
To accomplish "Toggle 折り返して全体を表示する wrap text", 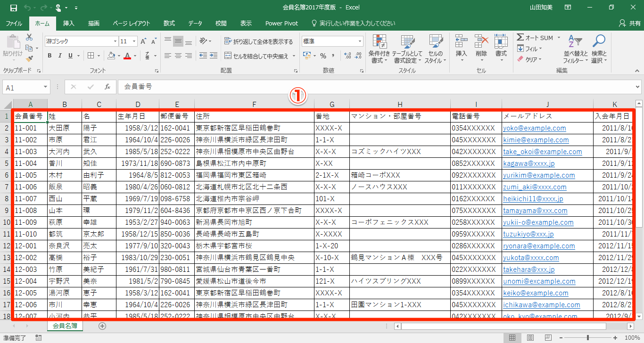I will (x=258, y=41).
